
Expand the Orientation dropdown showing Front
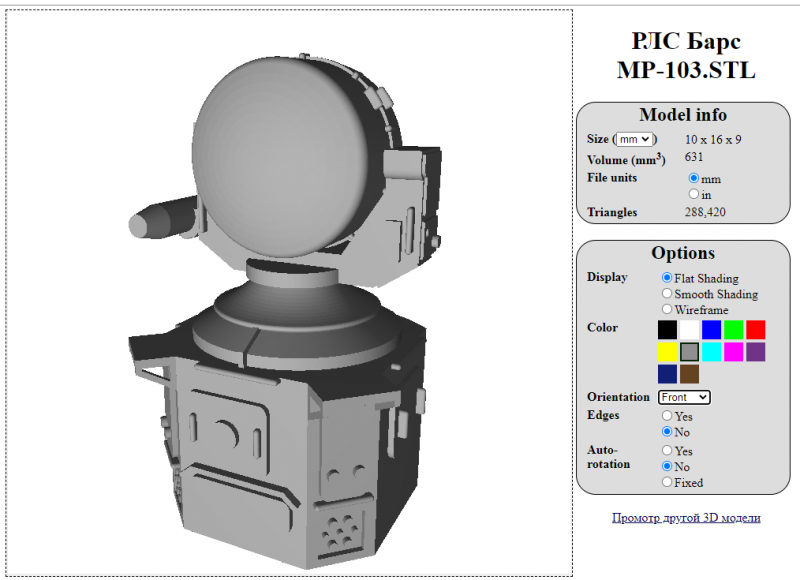point(684,397)
